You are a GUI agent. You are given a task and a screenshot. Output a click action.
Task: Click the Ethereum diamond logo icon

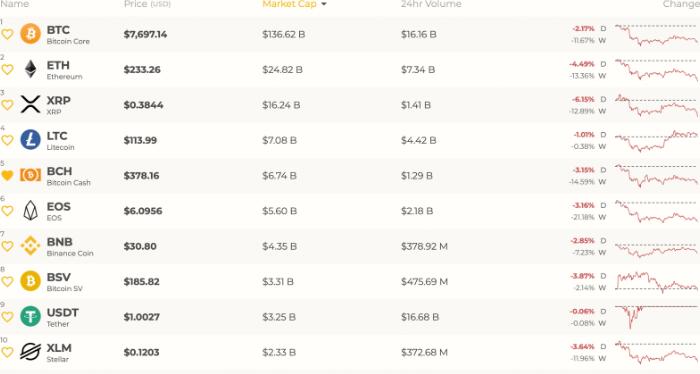coord(30,69)
